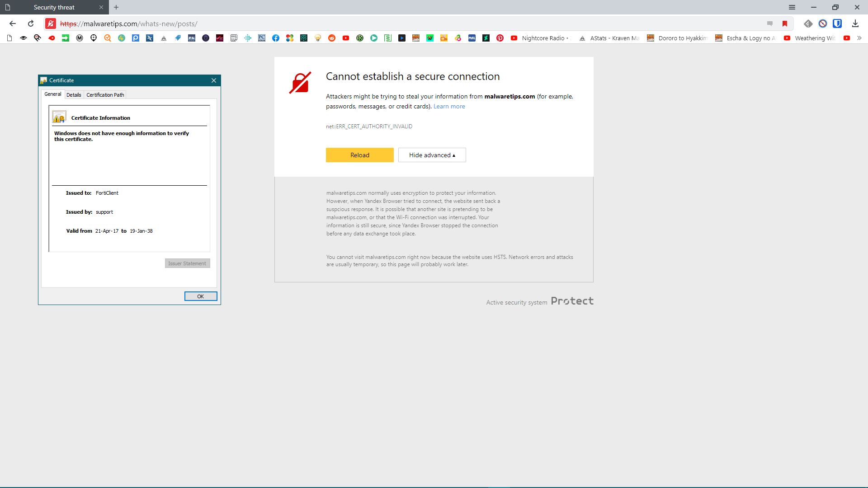Open the browser hamburger menu
Viewport: 868px width, 488px height.
(x=792, y=7)
